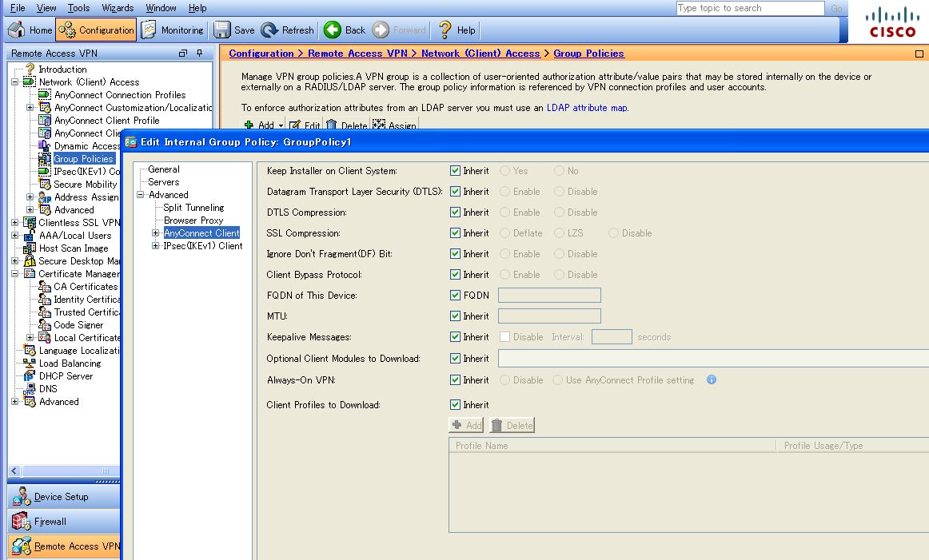Select DHCP Server tree icon
929x560 pixels.
point(29,376)
